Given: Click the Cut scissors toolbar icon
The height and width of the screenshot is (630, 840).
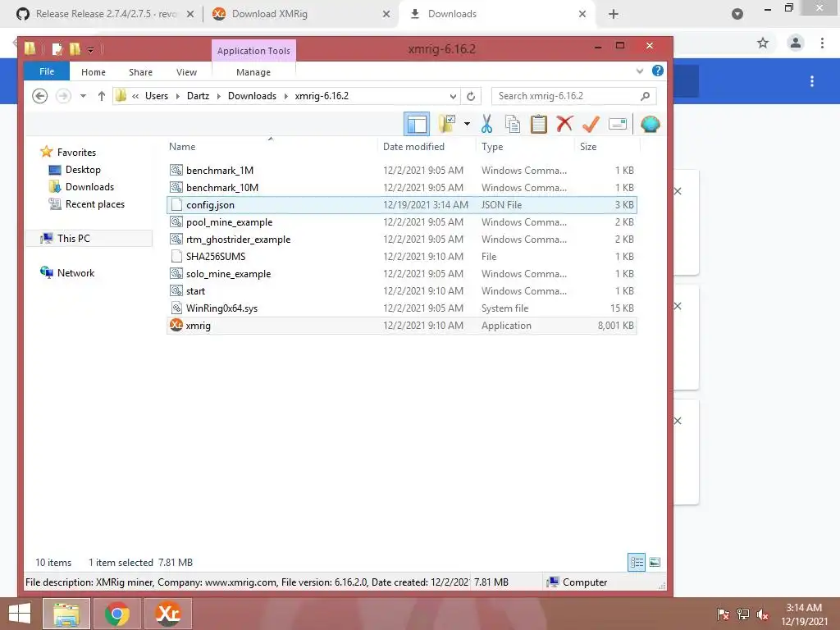Looking at the screenshot, I should click(x=486, y=125).
